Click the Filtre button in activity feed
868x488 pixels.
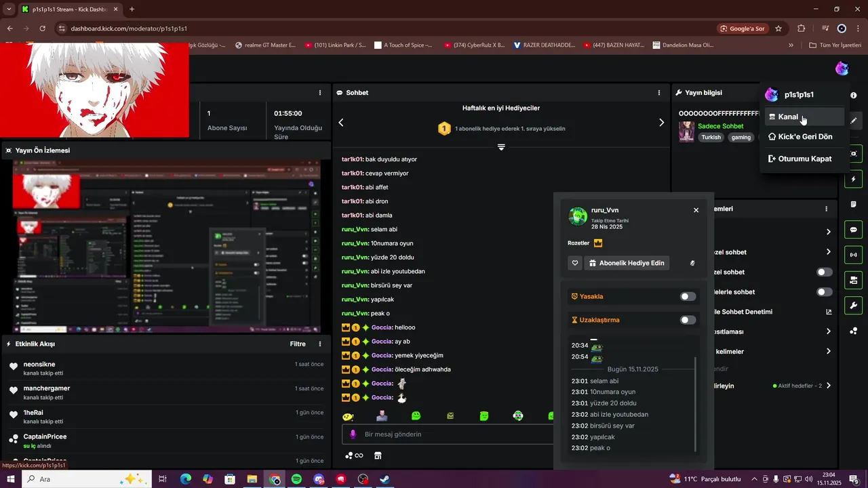tap(298, 344)
